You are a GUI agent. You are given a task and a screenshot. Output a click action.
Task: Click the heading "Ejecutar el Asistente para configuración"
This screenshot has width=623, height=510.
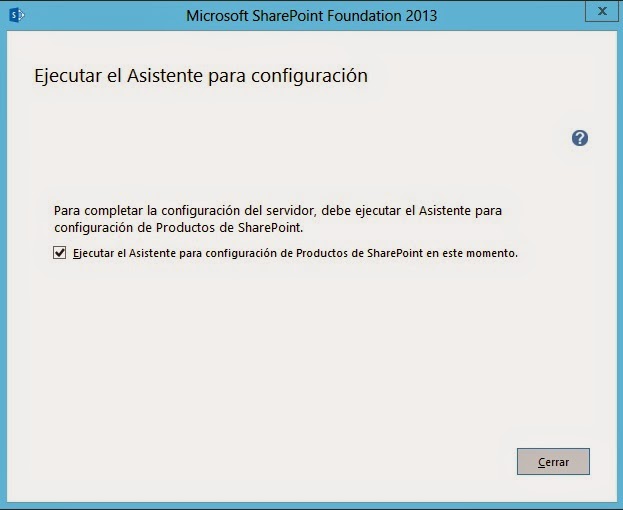(x=201, y=75)
